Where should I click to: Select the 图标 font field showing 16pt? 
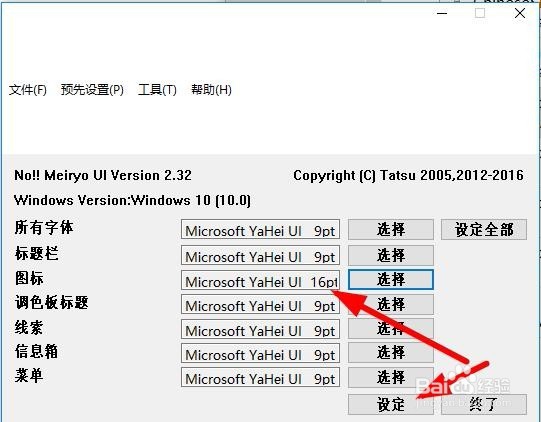pyautogui.click(x=260, y=280)
